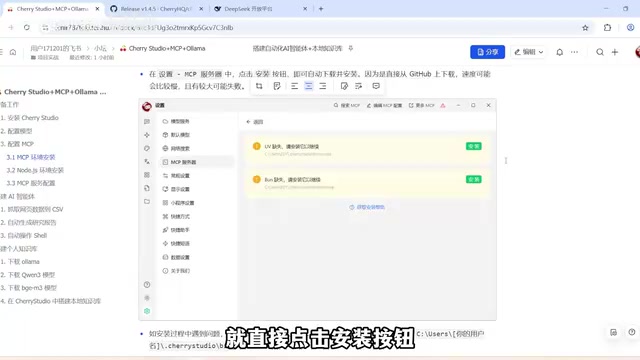Open a new browser tab
The image size is (640, 360).
[x=321, y=9]
